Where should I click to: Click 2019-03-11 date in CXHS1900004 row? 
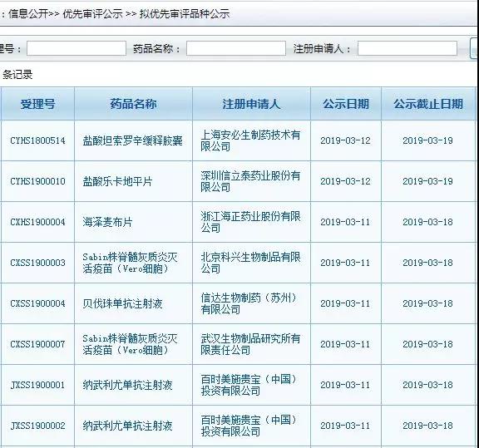(345, 222)
